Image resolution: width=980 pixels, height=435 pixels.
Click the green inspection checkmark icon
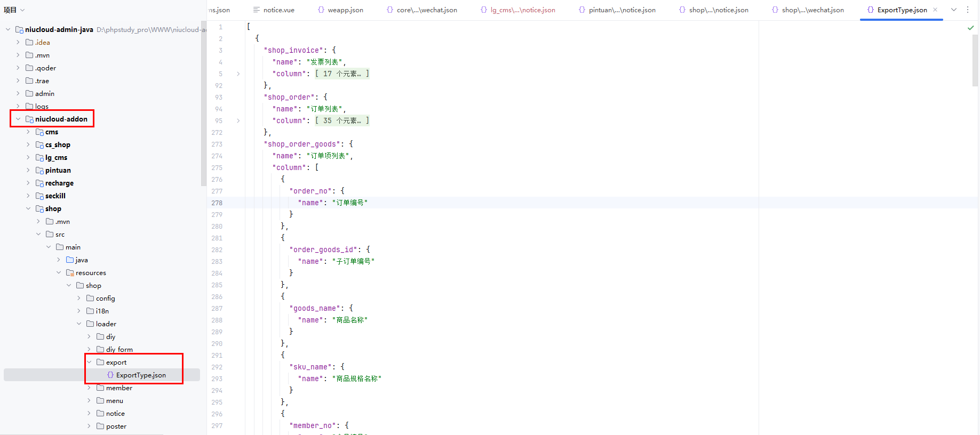tap(970, 28)
